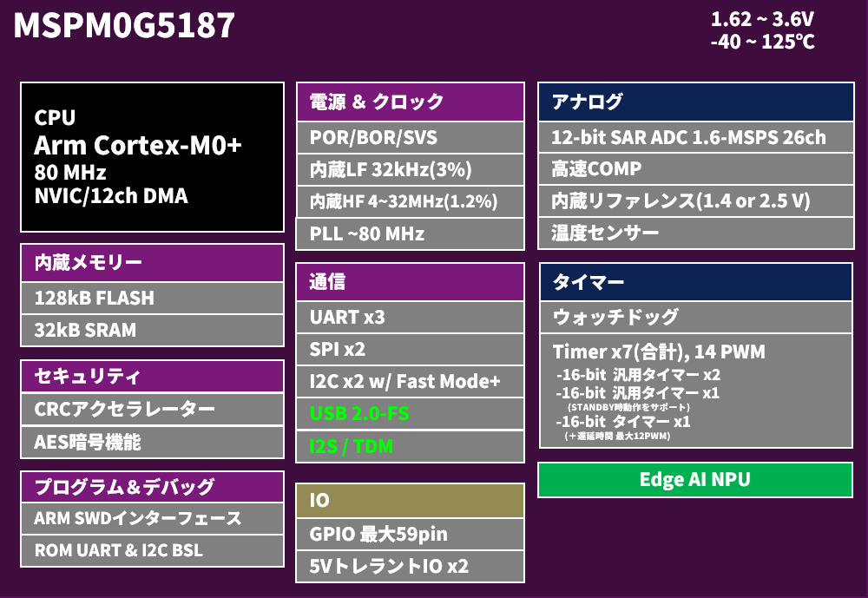The height and width of the screenshot is (598, 868).
Task: Select the 高速COMP row
Action: click(696, 169)
